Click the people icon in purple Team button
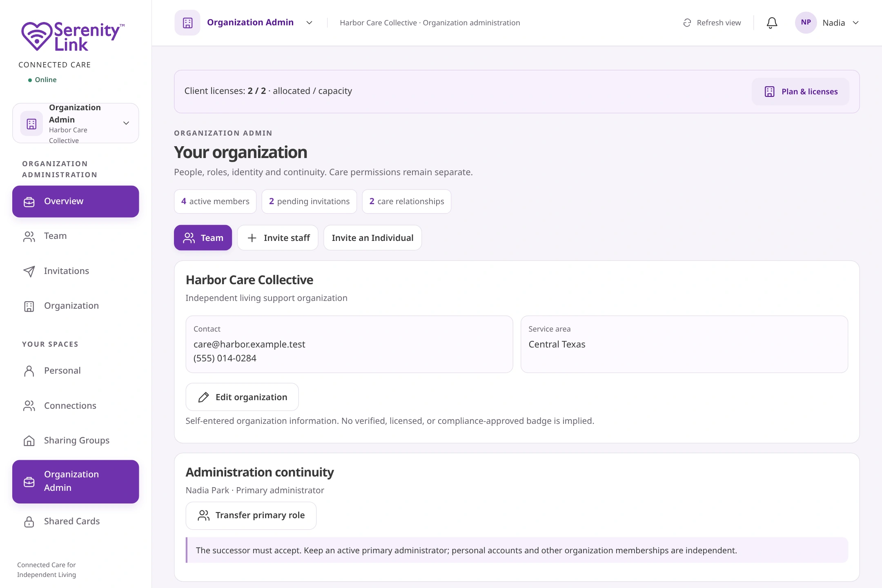Viewport: 882px width, 588px height. (189, 238)
